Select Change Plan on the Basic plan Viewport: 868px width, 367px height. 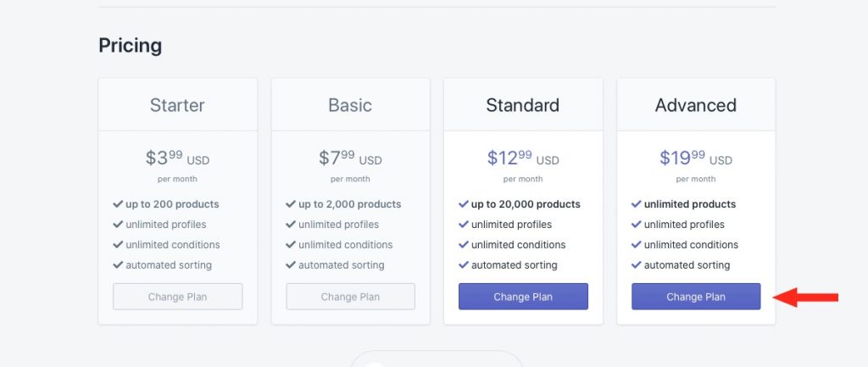coord(350,297)
